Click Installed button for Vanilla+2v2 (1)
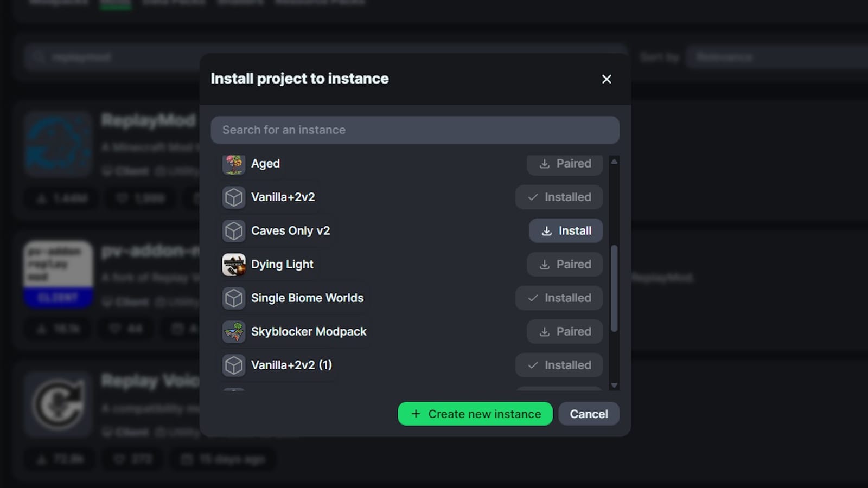The image size is (868, 488). [559, 365]
